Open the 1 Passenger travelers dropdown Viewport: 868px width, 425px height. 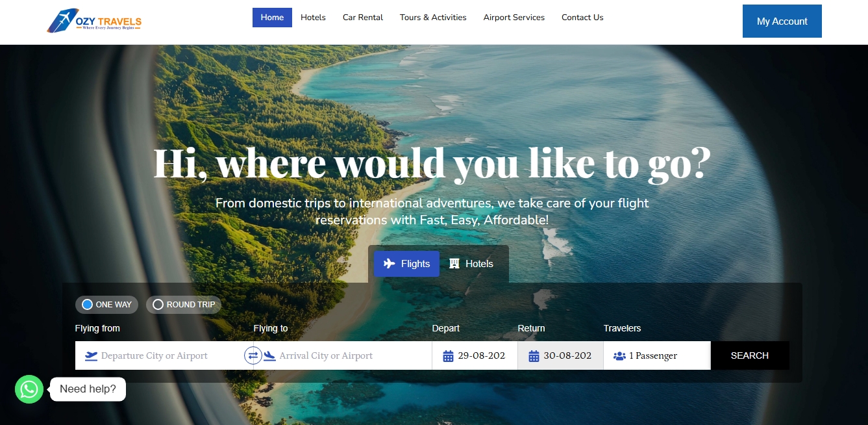coord(657,355)
